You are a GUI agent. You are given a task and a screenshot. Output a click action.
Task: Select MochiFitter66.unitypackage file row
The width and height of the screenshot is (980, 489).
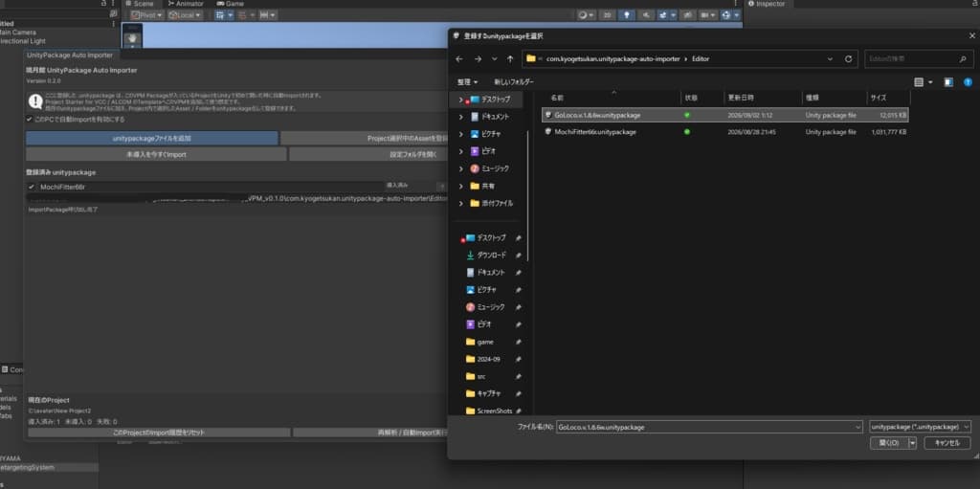click(725, 132)
